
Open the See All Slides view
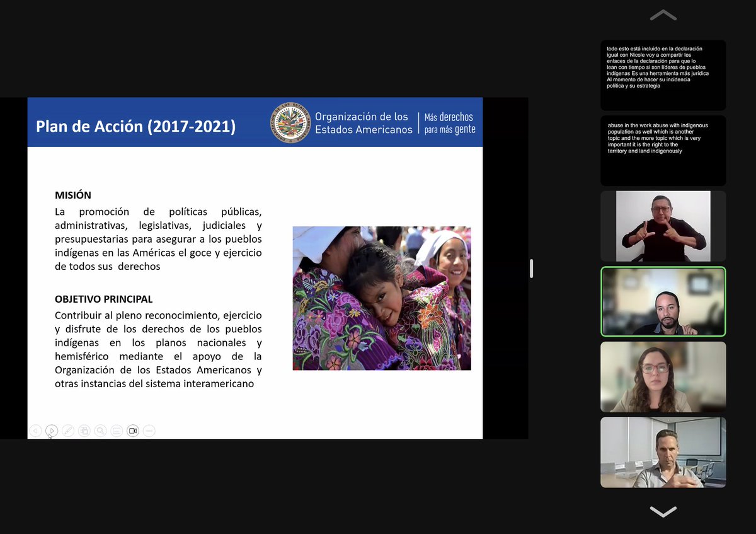pyautogui.click(x=84, y=431)
